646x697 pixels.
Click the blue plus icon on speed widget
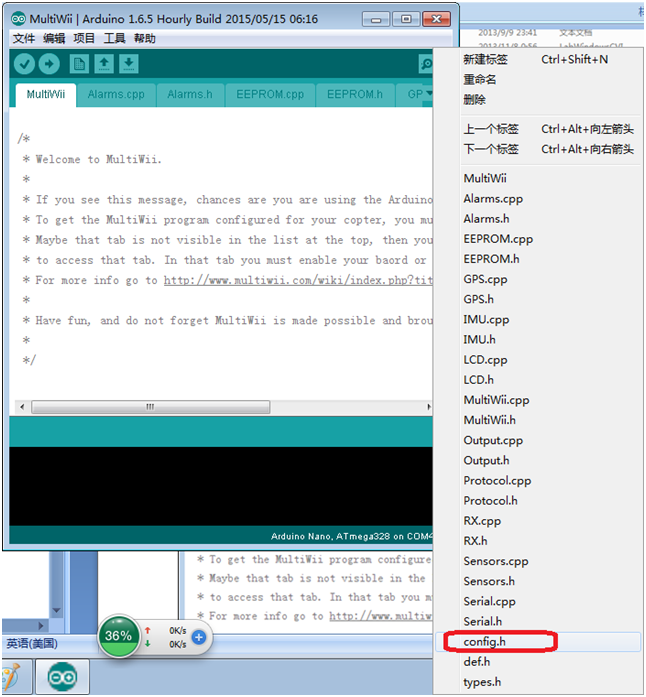(199, 637)
